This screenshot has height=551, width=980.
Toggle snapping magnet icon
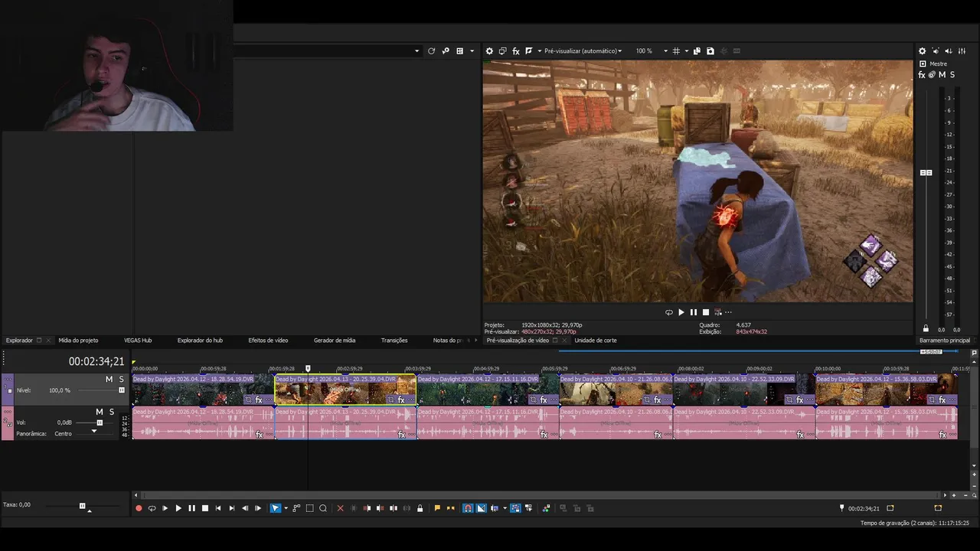pyautogui.click(x=468, y=508)
